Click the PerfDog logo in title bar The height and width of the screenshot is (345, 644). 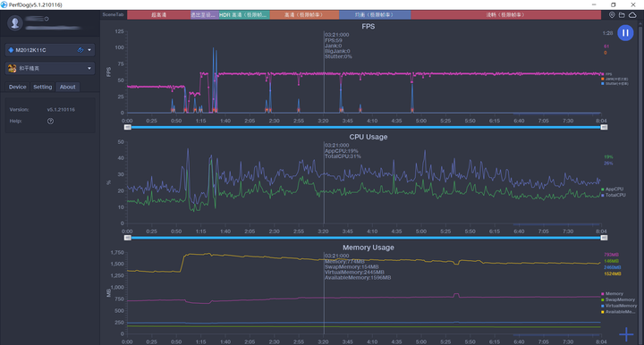pyautogui.click(x=4, y=4)
